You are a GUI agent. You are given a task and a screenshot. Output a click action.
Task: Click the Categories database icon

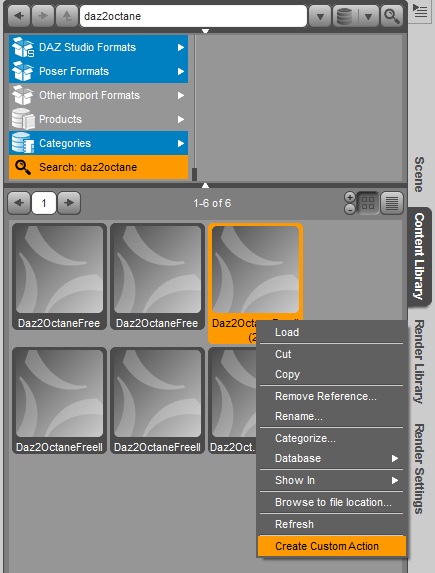23,143
